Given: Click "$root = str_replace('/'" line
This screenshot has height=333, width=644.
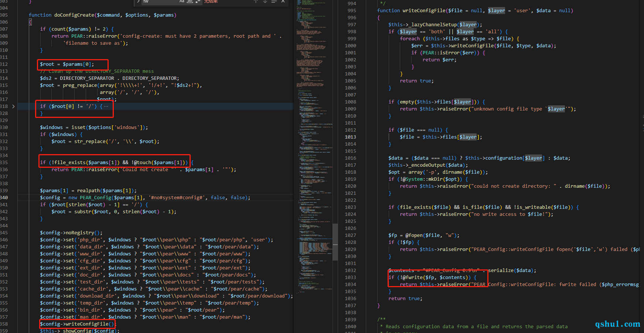Looking at the screenshot, I should click(x=106, y=142).
